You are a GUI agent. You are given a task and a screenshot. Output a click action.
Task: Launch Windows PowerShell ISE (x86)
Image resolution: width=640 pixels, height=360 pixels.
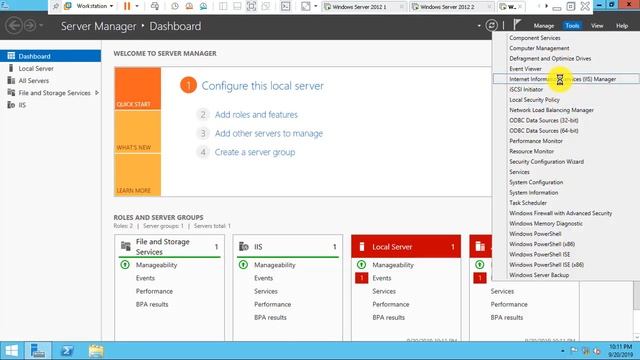546,264
